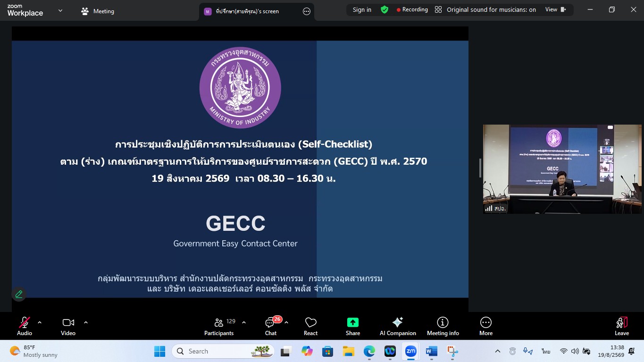
Task: Click the Sign in button
Action: click(x=362, y=9)
